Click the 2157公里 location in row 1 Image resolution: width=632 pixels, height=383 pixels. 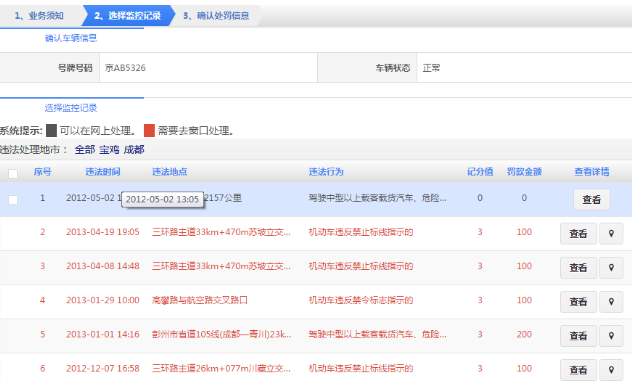[x=223, y=198]
